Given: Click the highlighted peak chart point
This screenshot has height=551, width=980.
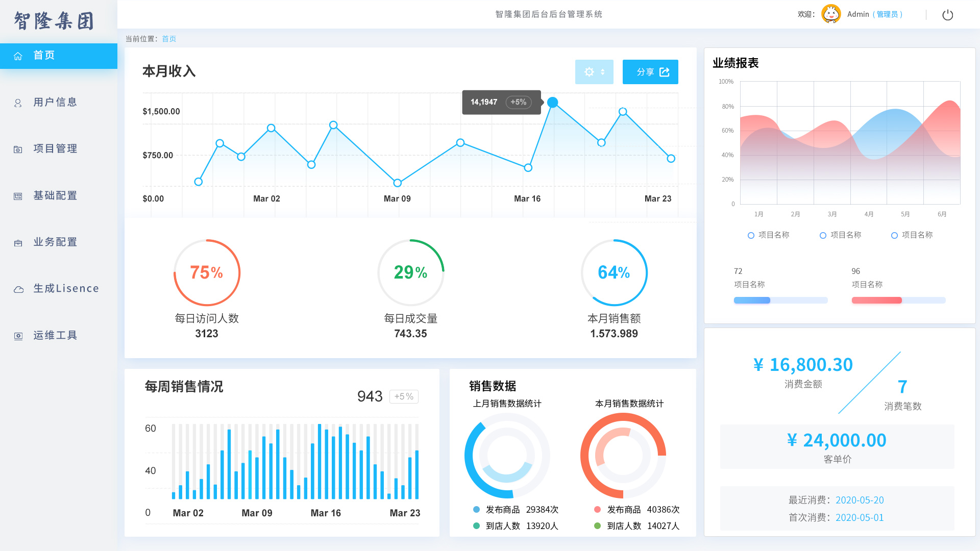Looking at the screenshot, I should tap(552, 103).
